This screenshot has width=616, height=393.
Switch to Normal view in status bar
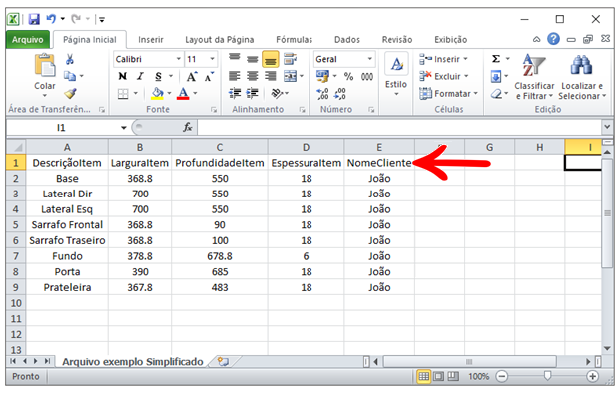tap(424, 376)
